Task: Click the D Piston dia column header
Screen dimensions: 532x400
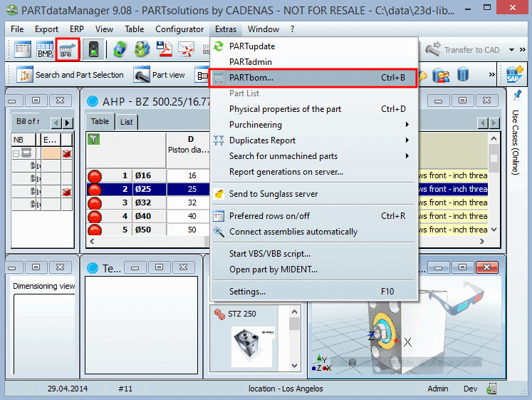Action: [x=188, y=150]
